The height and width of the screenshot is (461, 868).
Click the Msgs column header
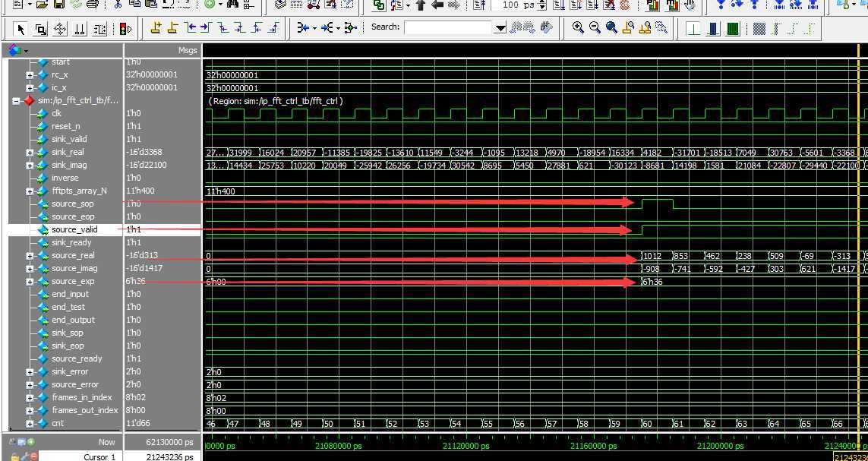(163, 50)
